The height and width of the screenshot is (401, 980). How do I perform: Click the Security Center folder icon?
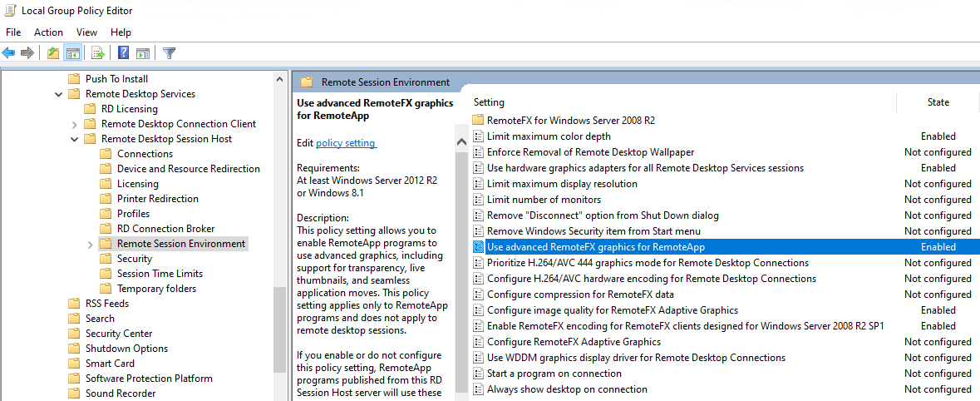tap(74, 334)
